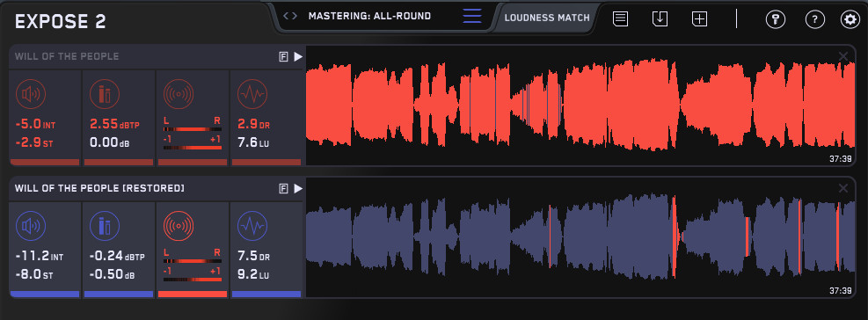Play the Will of the People [Restored] track
Screen dimensions: 868x320
coord(298,189)
